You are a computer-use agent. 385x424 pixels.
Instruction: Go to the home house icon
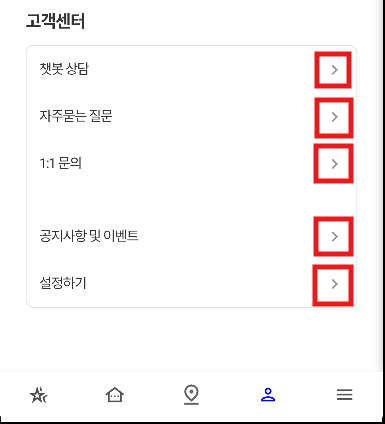tap(115, 395)
